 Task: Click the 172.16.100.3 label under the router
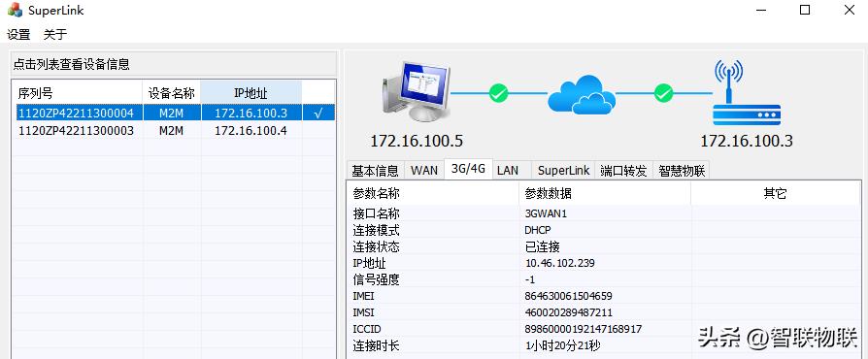[747, 141]
